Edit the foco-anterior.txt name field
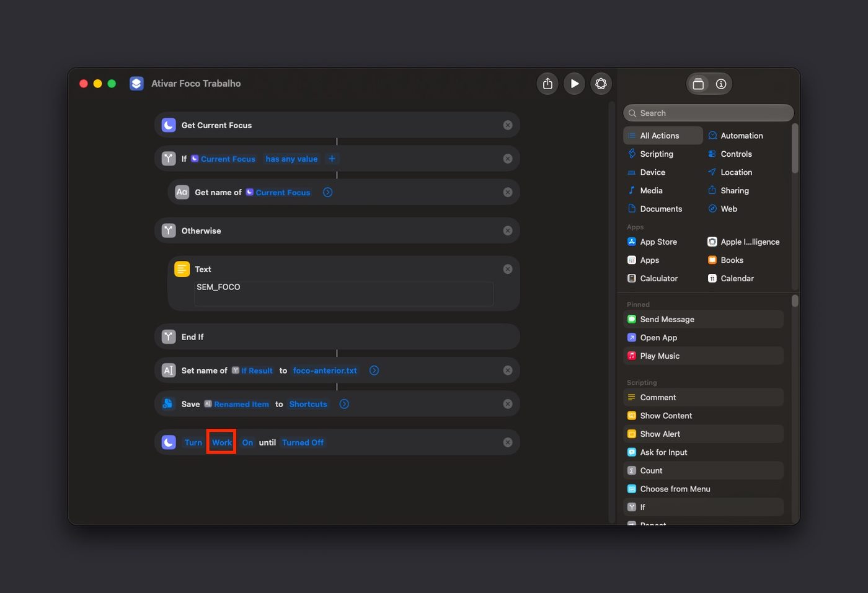 [325, 371]
